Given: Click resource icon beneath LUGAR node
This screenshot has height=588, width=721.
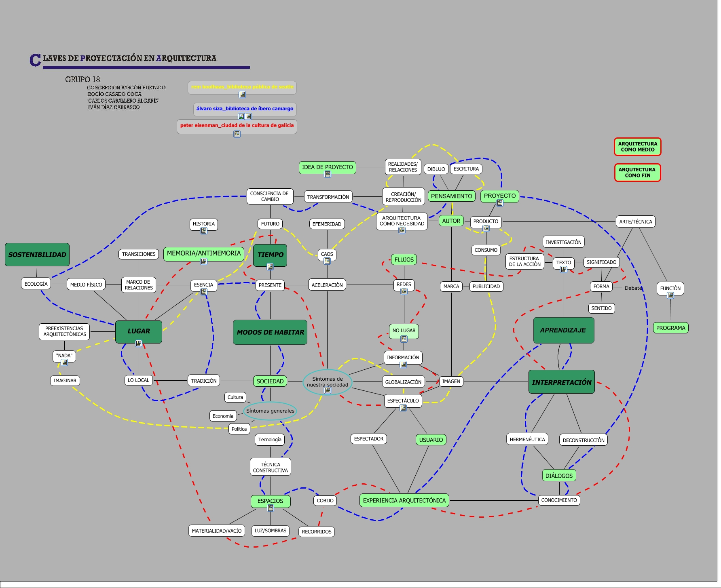Looking at the screenshot, I should pos(139,344).
